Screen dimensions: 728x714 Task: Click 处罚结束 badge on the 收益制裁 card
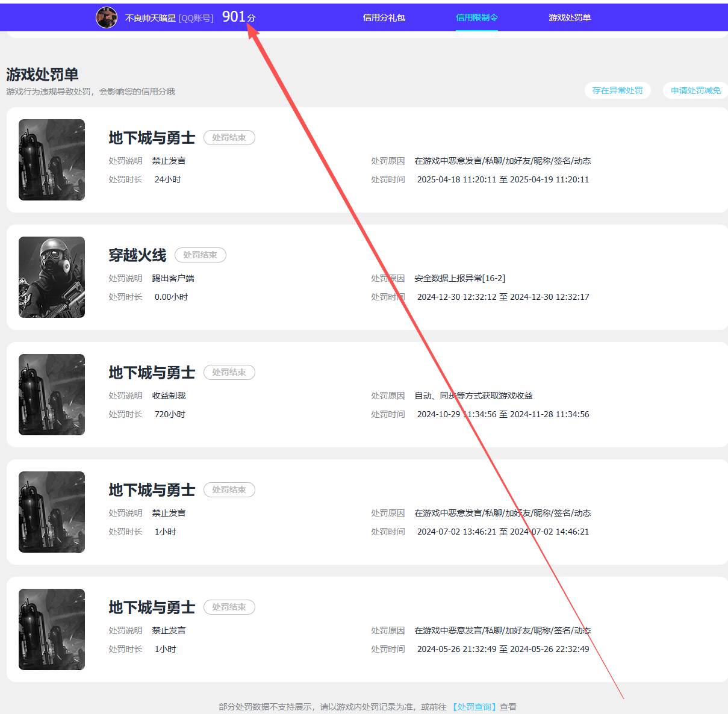coord(229,373)
